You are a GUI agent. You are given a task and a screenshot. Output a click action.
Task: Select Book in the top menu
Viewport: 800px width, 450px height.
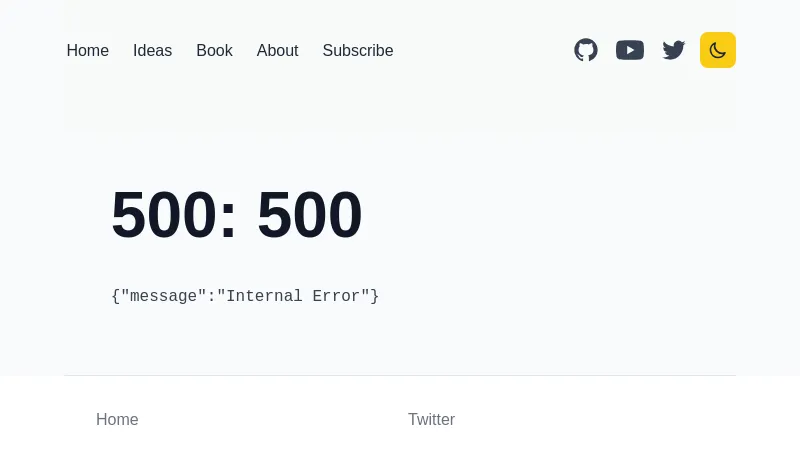tap(214, 50)
